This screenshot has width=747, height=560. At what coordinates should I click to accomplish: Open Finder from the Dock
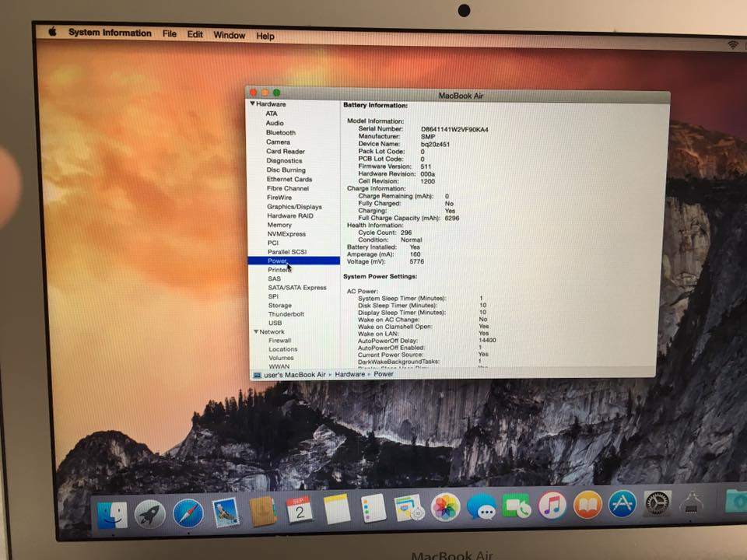pyautogui.click(x=112, y=515)
